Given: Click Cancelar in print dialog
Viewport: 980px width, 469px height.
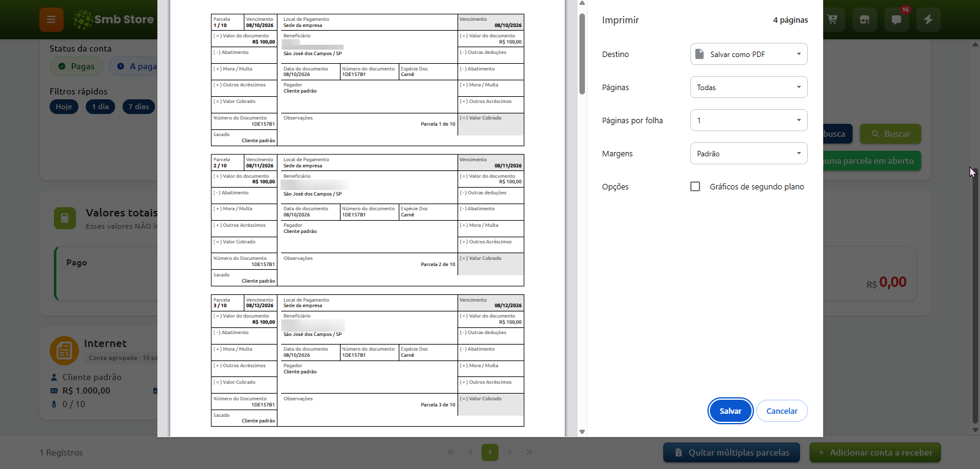Looking at the screenshot, I should tap(782, 411).
